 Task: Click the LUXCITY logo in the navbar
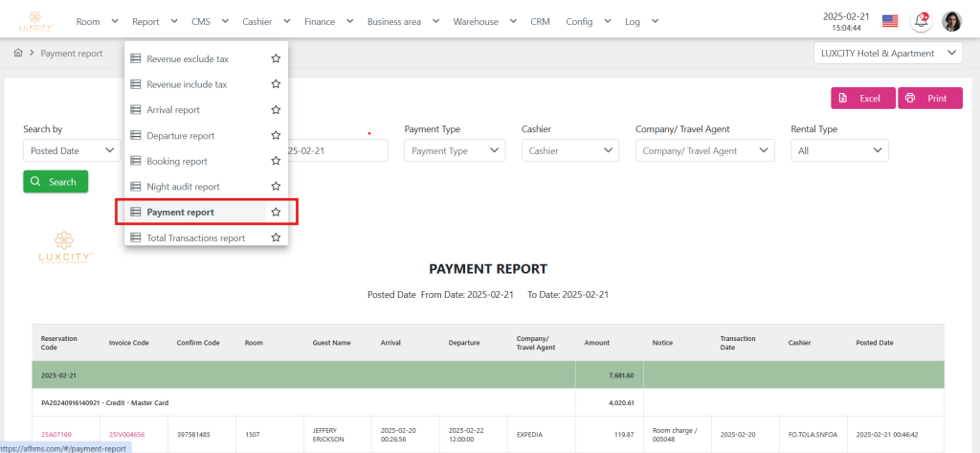pyautogui.click(x=35, y=20)
